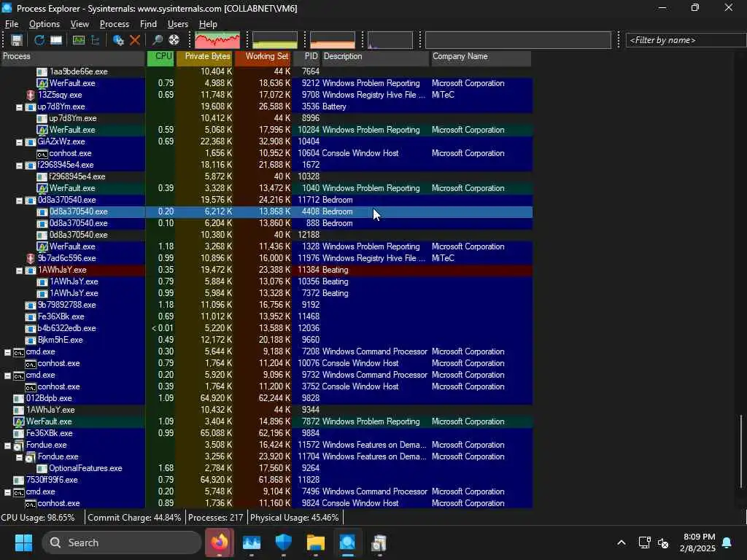747x560 pixels.
Task: Open Windows Security shield on the taskbar
Action: point(284,542)
